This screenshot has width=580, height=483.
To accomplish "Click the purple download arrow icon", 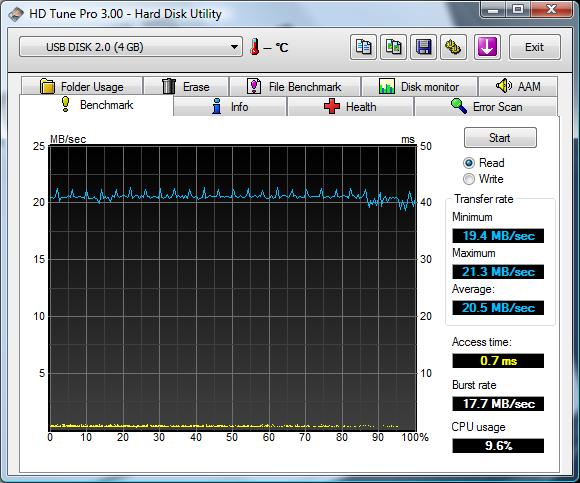I will (x=487, y=47).
